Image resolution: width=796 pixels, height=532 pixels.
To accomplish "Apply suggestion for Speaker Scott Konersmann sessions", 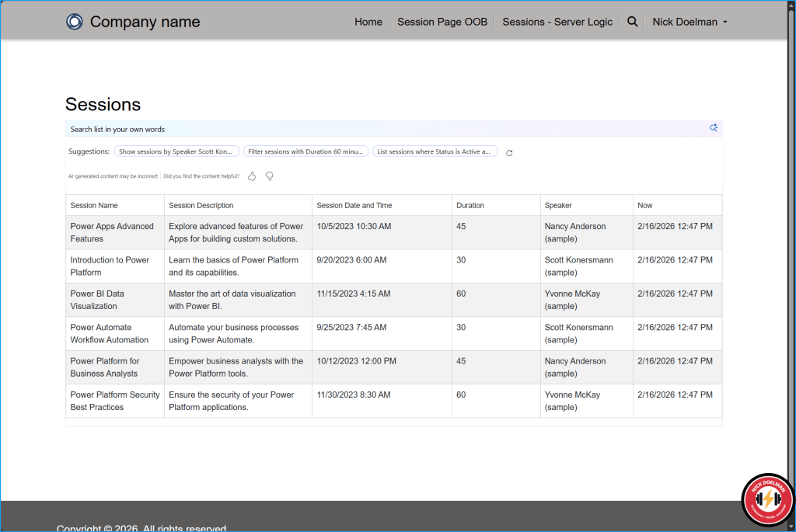I will click(176, 151).
